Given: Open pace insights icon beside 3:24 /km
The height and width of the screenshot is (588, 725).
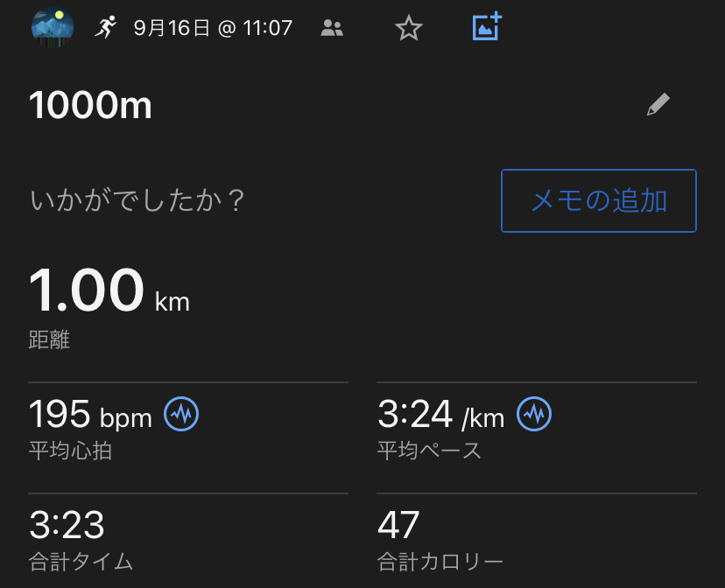Looking at the screenshot, I should [533, 414].
